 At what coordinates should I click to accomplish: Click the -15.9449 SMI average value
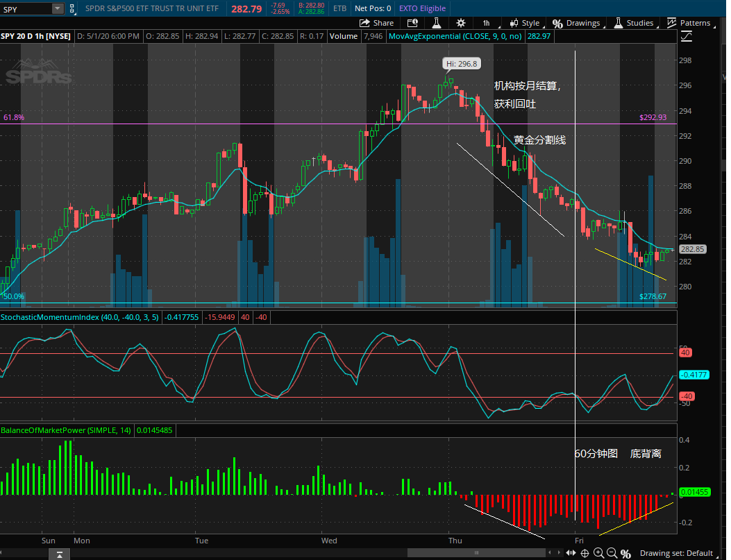221,317
